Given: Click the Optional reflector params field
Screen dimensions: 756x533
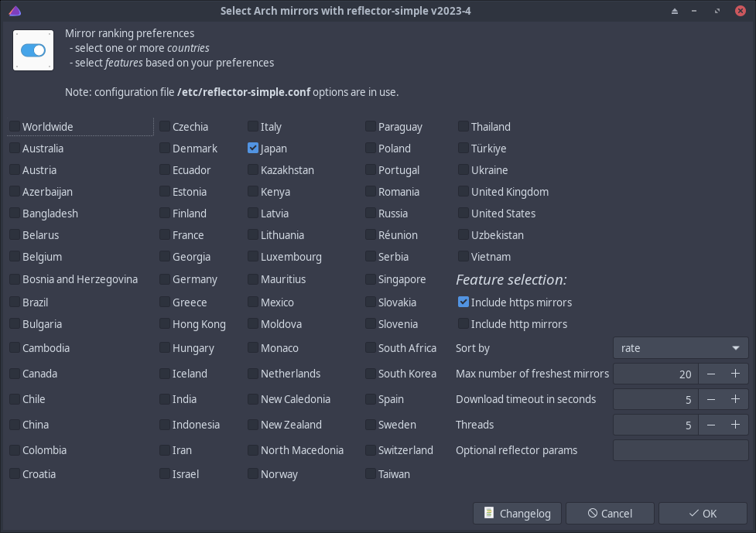Looking at the screenshot, I should coord(680,450).
